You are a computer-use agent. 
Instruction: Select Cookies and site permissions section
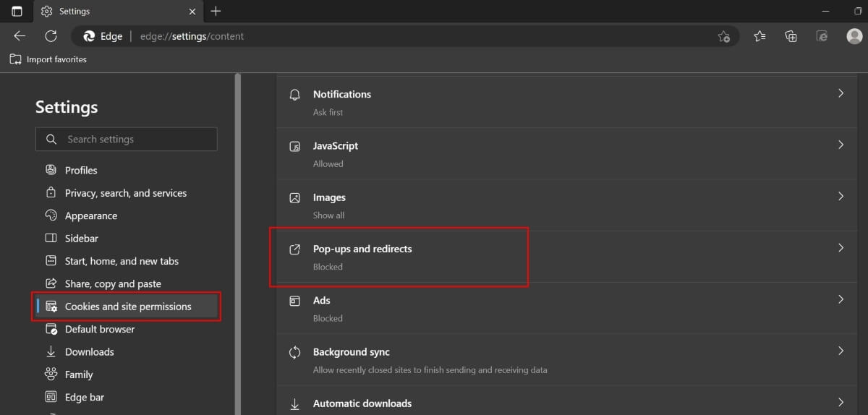pos(126,307)
